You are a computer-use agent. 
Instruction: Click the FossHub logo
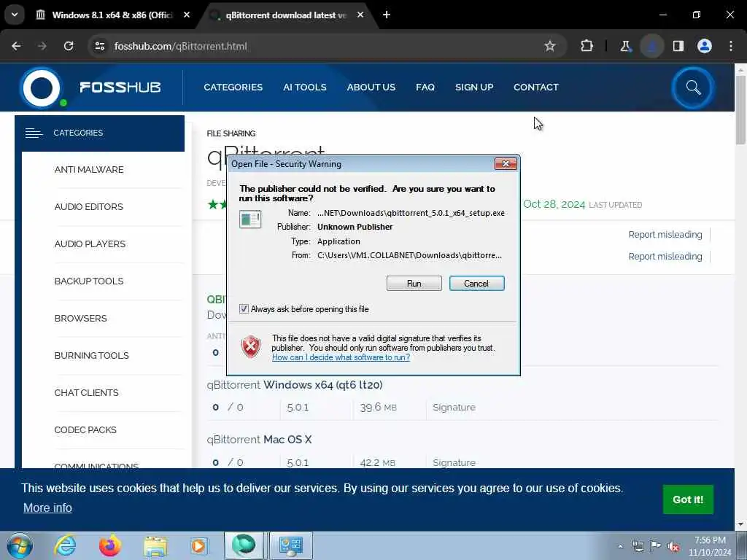point(90,87)
